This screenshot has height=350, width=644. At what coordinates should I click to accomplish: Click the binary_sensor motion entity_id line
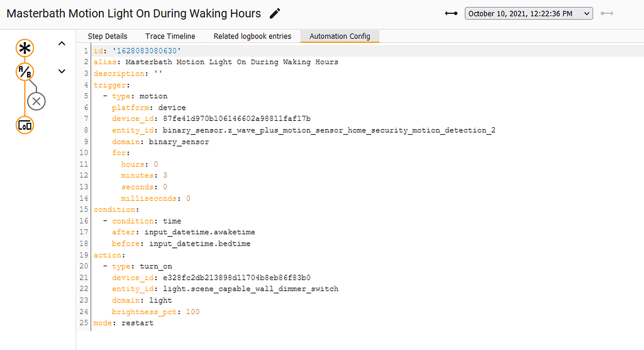click(304, 130)
